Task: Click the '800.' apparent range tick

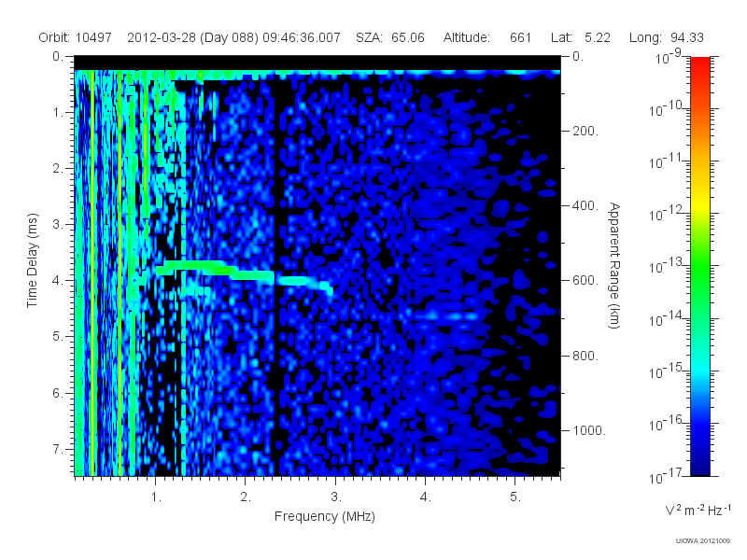Action: pyautogui.click(x=585, y=356)
